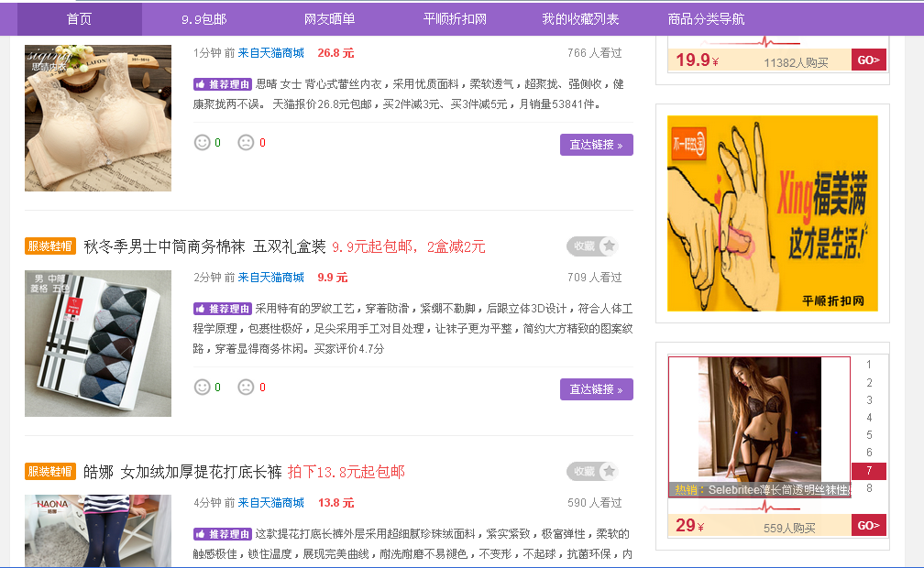Click the yellow 福美满 平顺折扣网 ad banner

tap(773, 213)
